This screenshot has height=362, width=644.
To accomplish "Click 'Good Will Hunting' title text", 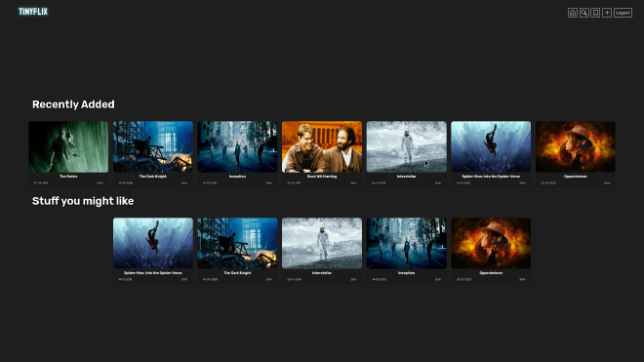I will (322, 177).
